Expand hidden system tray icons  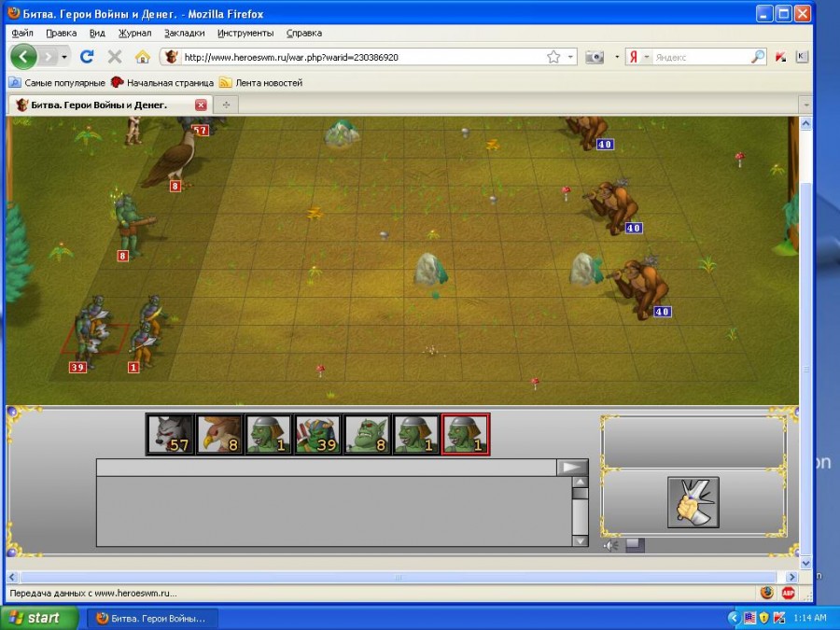pos(734,618)
